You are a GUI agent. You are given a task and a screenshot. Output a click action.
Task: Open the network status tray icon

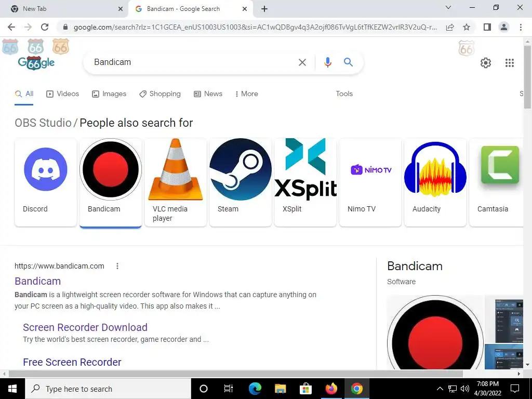(x=453, y=389)
